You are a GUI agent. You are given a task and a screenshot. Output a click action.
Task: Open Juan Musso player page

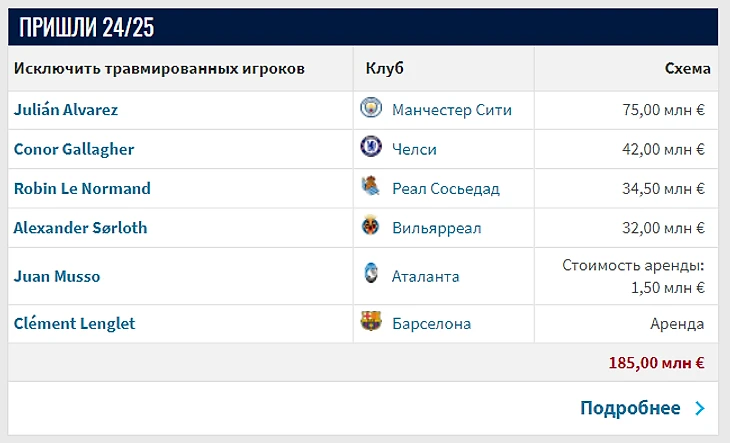pyautogui.click(x=57, y=276)
